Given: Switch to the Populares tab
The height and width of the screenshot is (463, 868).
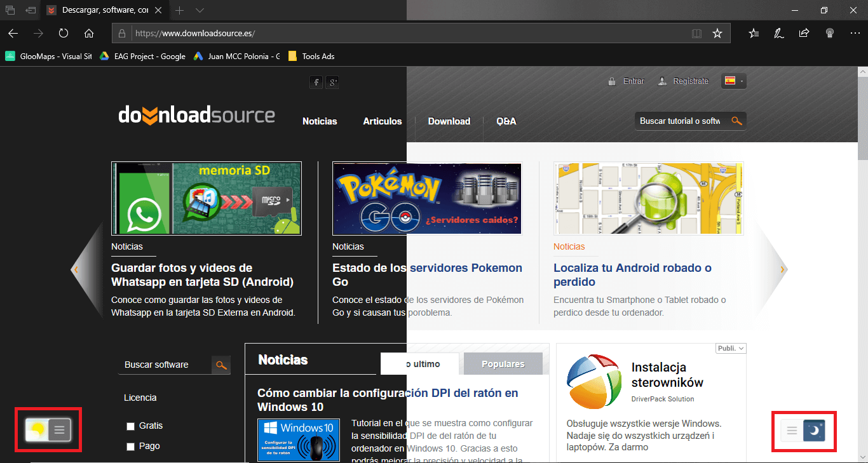Looking at the screenshot, I should (503, 364).
